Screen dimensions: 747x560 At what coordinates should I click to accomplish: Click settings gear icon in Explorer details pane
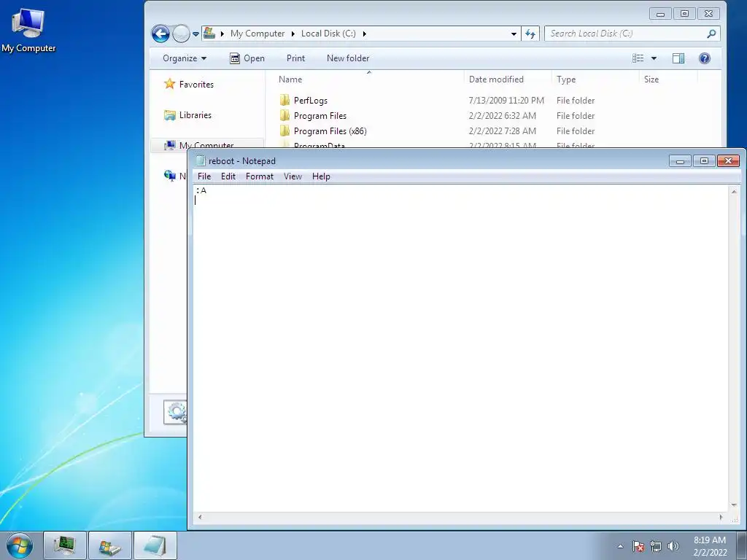(x=175, y=412)
